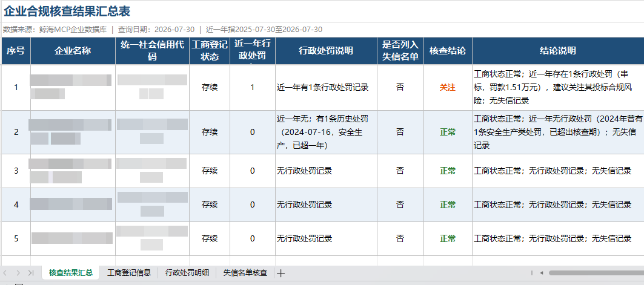The width and height of the screenshot is (644, 285).
Task: Add a new sheet with the plus icon
Action: [281, 273]
